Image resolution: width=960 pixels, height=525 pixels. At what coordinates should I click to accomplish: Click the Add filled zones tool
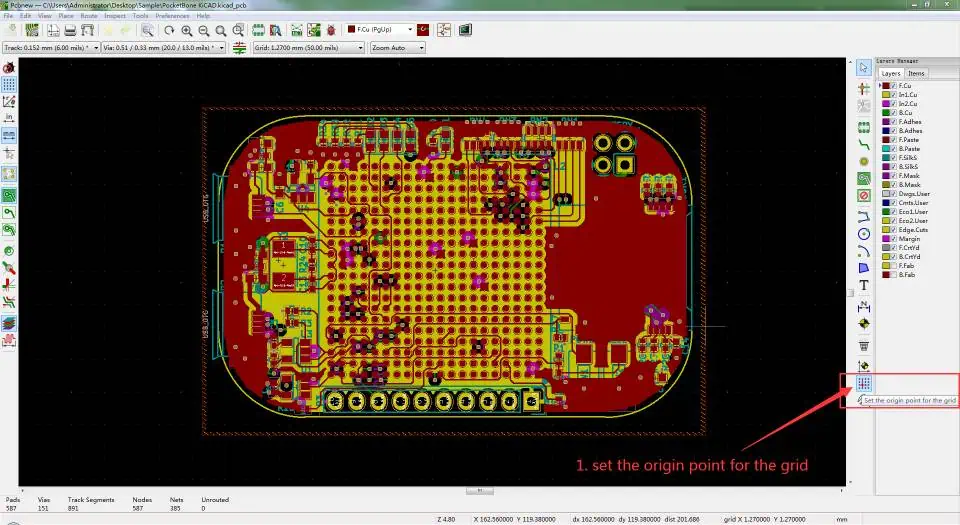point(864,177)
